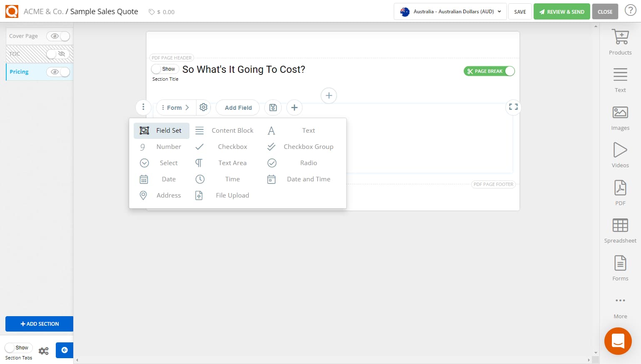Open the Intercom chat bubble

pos(618,341)
